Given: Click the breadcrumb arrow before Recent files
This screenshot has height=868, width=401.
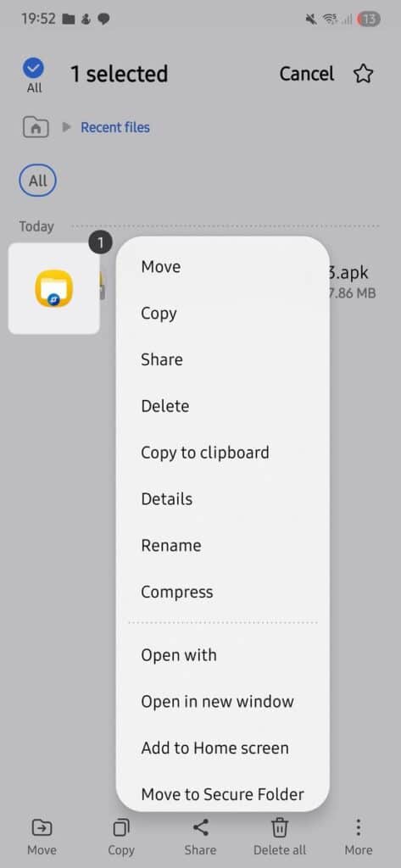Looking at the screenshot, I should click(x=66, y=127).
